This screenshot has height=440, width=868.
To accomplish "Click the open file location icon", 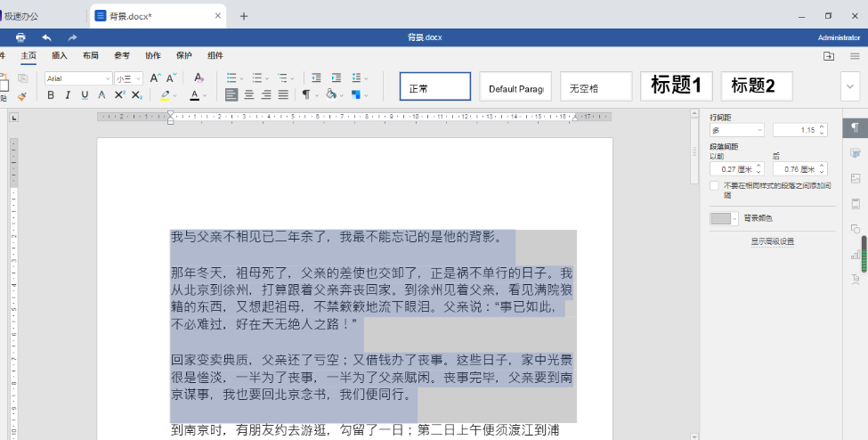I will (x=829, y=56).
